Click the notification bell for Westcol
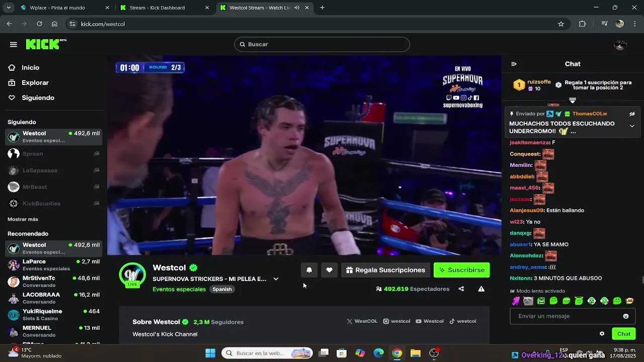This screenshot has height=362, width=644. point(309,270)
